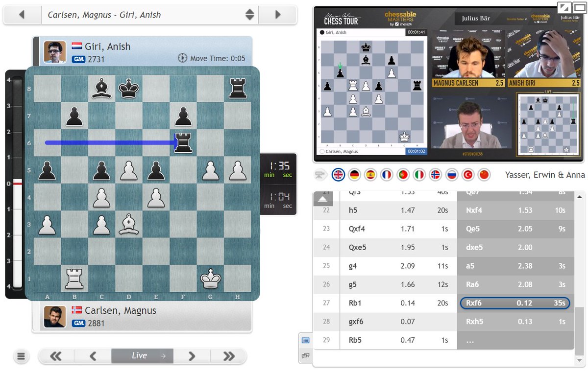Select German commentary flag

354,175
